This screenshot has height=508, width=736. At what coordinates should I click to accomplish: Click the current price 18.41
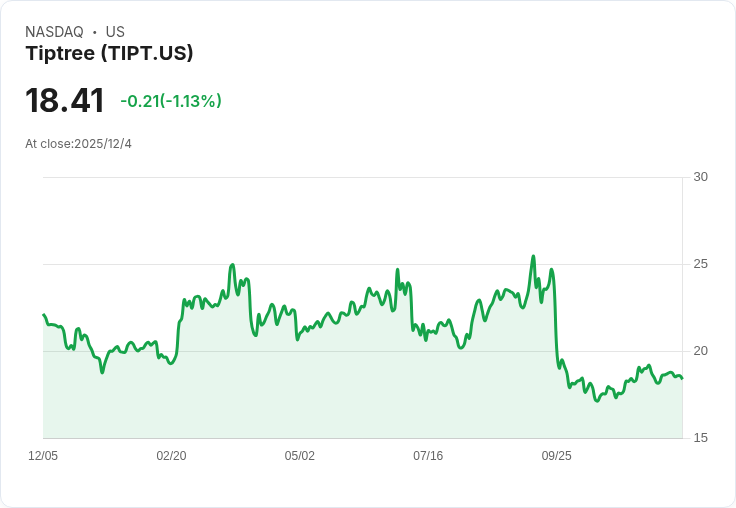tap(65, 101)
